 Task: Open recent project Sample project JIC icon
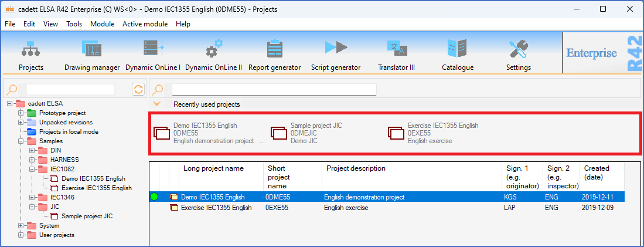(279, 133)
